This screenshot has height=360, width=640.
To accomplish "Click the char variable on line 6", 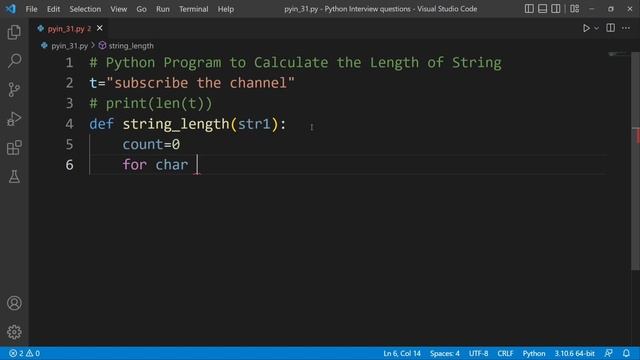I will (172, 164).
